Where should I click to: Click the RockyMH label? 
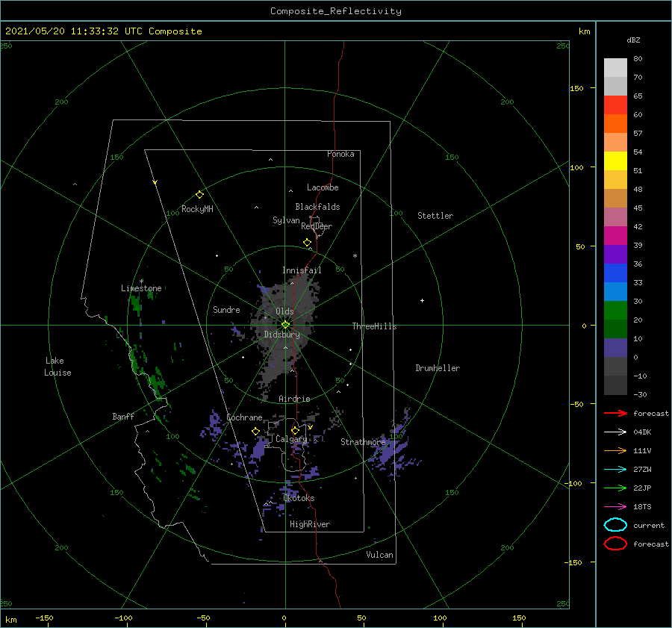197,209
